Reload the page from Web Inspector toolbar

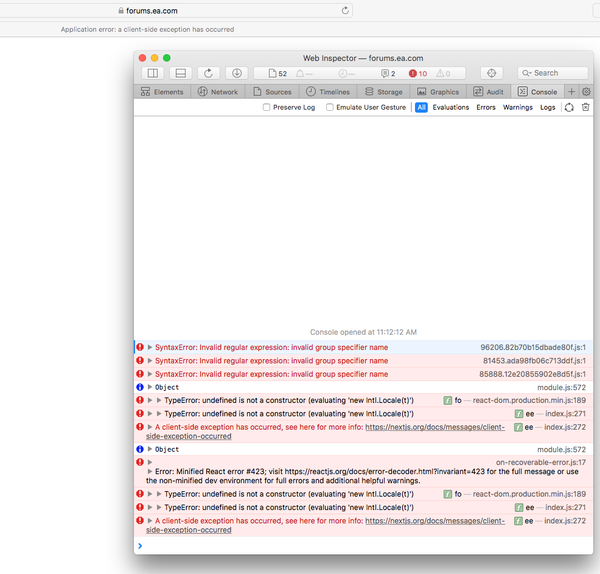pyautogui.click(x=209, y=73)
